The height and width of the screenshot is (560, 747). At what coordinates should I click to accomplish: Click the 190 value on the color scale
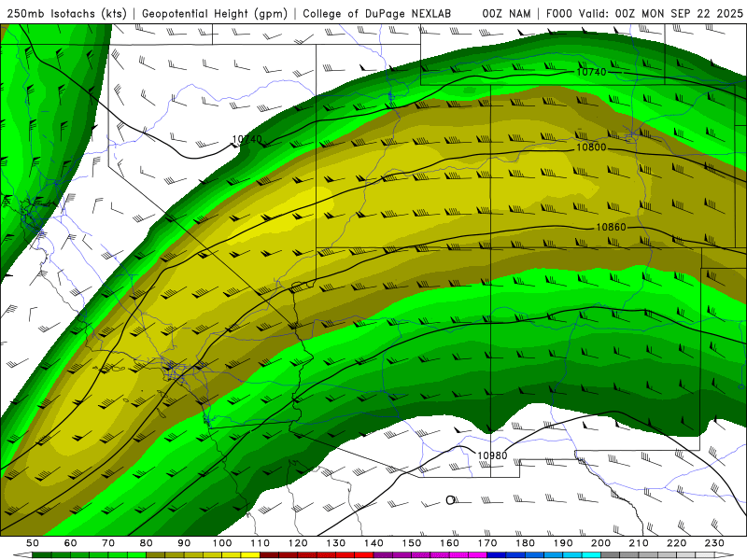(564, 543)
